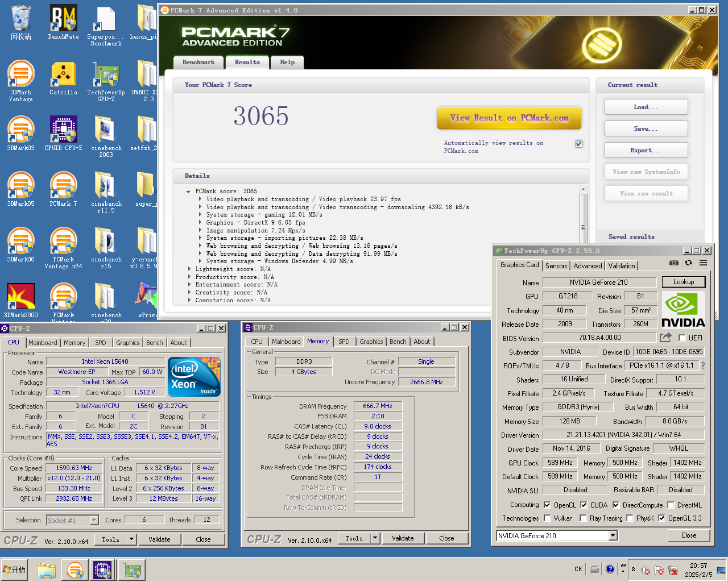Open the cinebench 2003 folder
The height and width of the screenshot is (582, 728).
(106, 136)
